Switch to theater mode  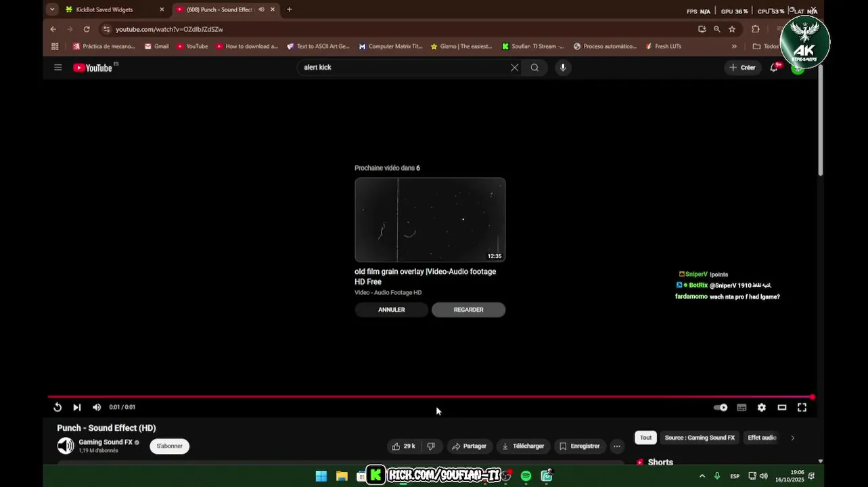[x=782, y=407]
